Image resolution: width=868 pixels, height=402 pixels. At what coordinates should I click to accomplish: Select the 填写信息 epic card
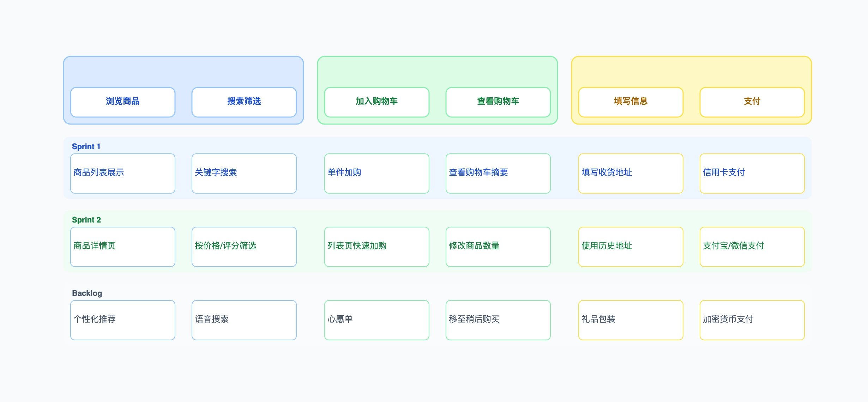[x=630, y=102]
